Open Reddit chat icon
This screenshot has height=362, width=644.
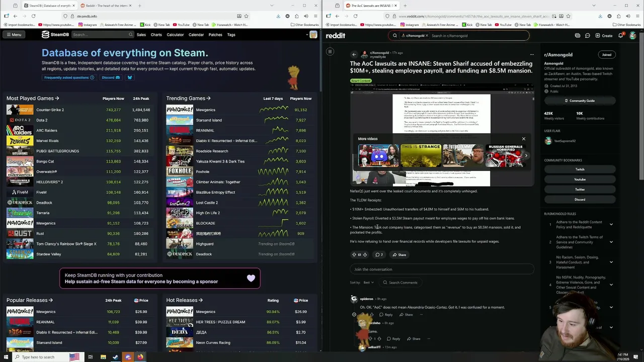pos(587,36)
